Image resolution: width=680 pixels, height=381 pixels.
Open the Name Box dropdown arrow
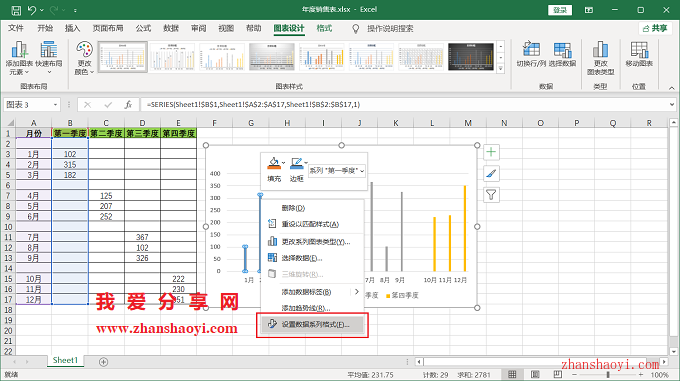[x=55, y=105]
